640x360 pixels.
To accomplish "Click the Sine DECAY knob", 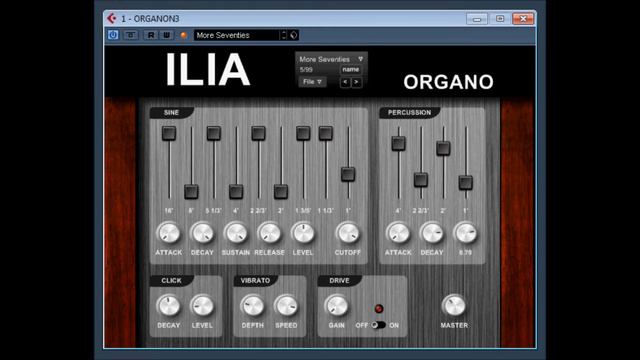I will pyautogui.click(x=202, y=233).
